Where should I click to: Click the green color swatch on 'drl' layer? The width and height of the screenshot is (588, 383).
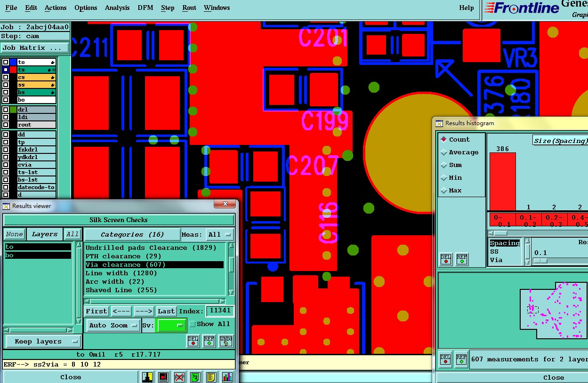pos(13,110)
